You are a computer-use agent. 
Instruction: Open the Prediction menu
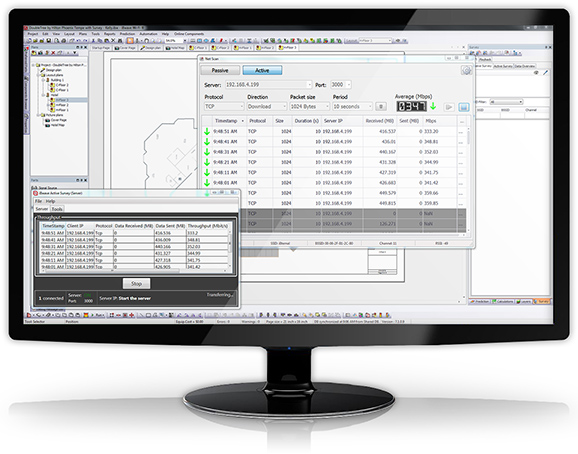[127, 34]
